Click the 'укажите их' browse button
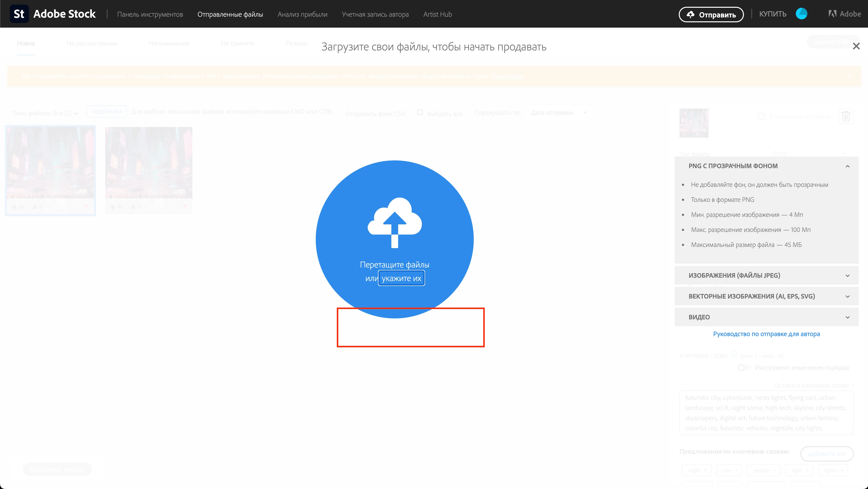Screen dimensions: 868x489 point(401,278)
